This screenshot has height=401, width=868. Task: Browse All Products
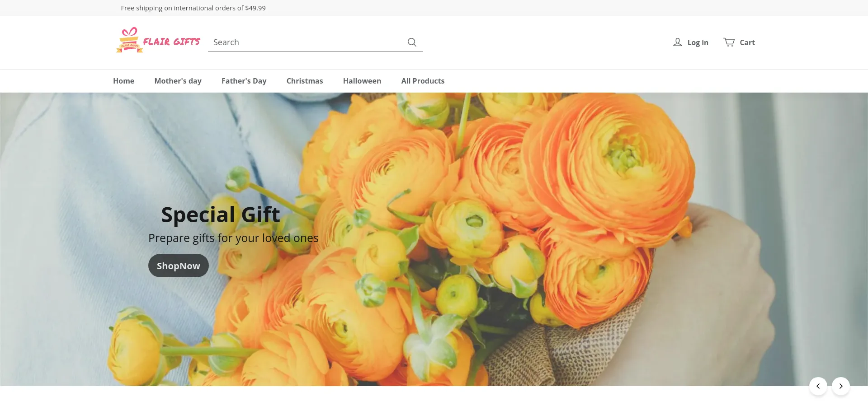[423, 81]
